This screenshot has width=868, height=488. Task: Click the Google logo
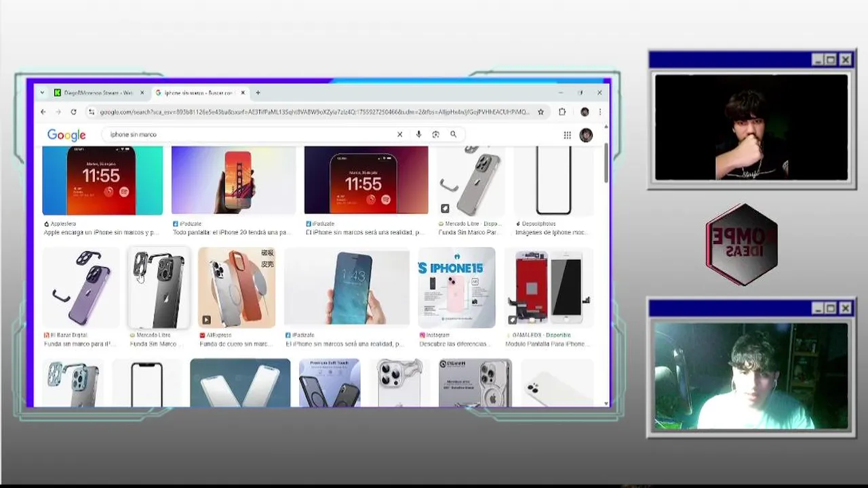(66, 135)
